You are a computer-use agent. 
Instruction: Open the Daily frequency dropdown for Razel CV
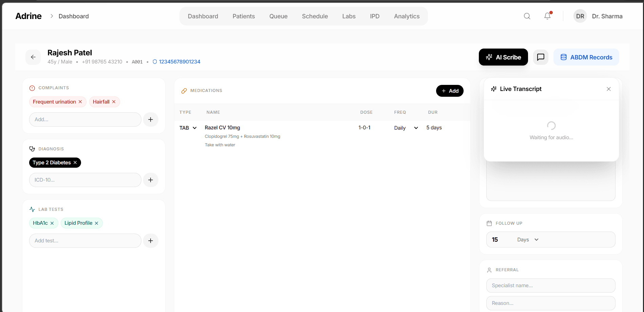pos(416,128)
